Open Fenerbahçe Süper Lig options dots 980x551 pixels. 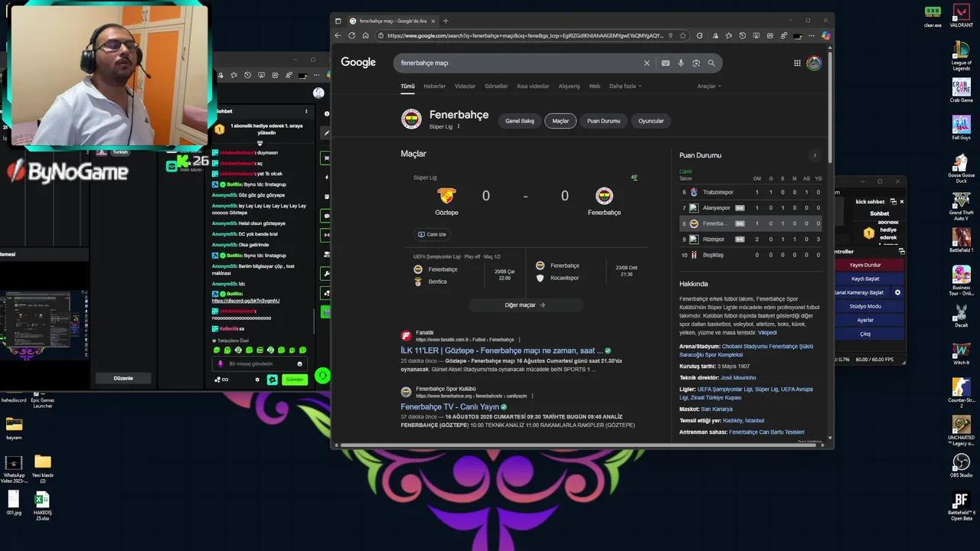(459, 126)
